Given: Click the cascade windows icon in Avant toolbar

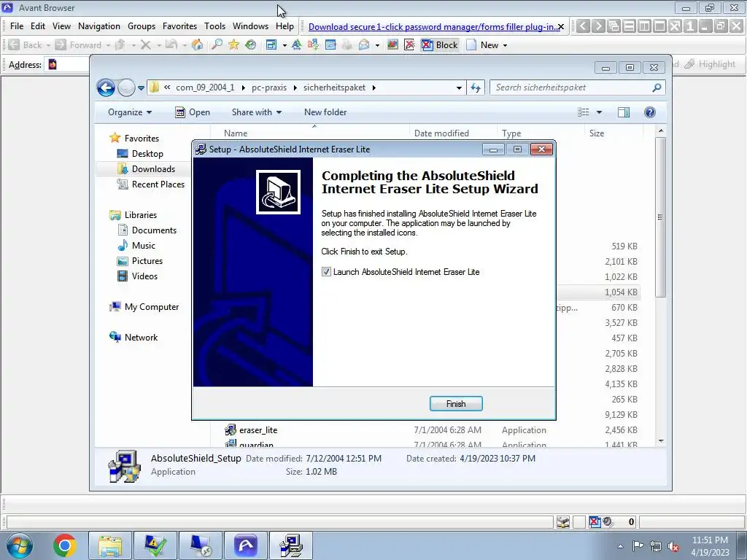Looking at the screenshot, I should (614, 26).
